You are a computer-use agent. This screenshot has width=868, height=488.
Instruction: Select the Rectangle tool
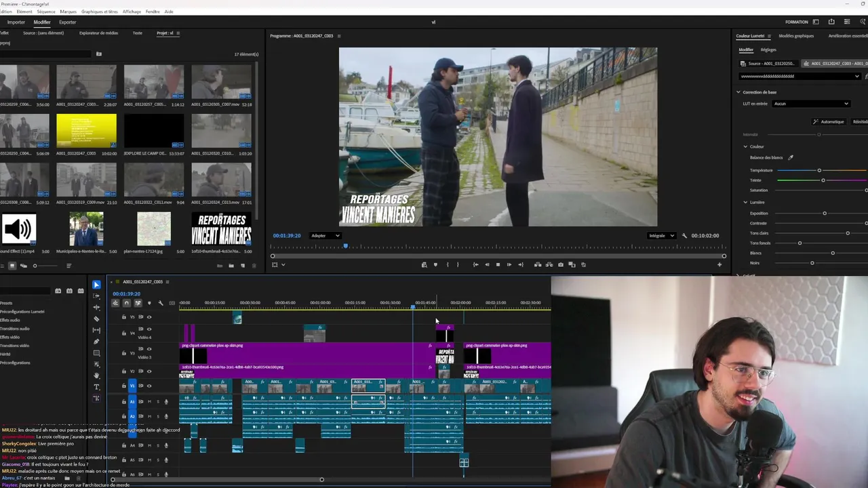(96, 353)
